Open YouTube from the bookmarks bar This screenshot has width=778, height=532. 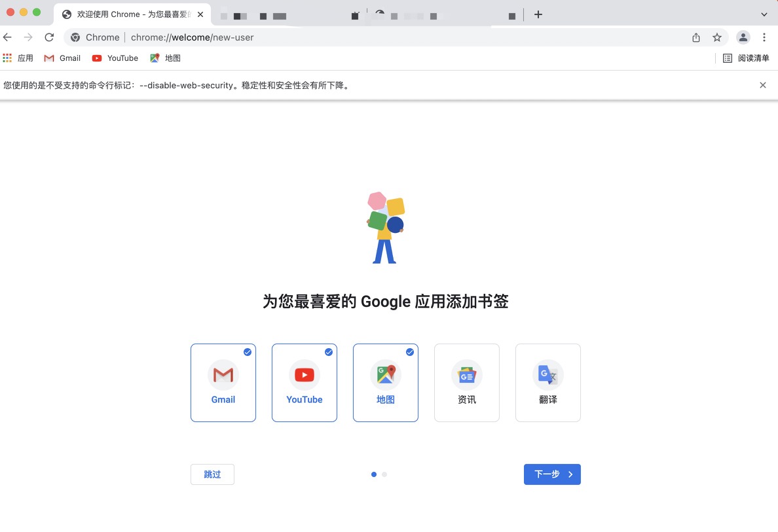(x=115, y=58)
